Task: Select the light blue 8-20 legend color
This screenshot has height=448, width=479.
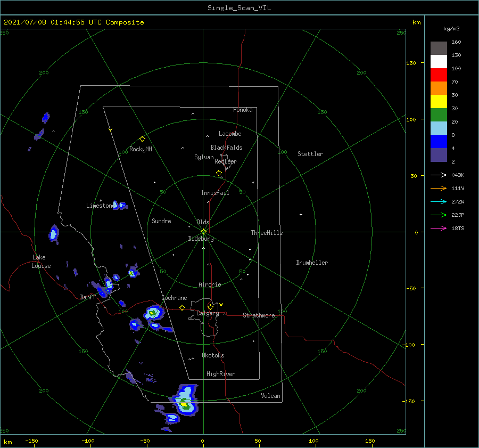Action: pos(439,128)
